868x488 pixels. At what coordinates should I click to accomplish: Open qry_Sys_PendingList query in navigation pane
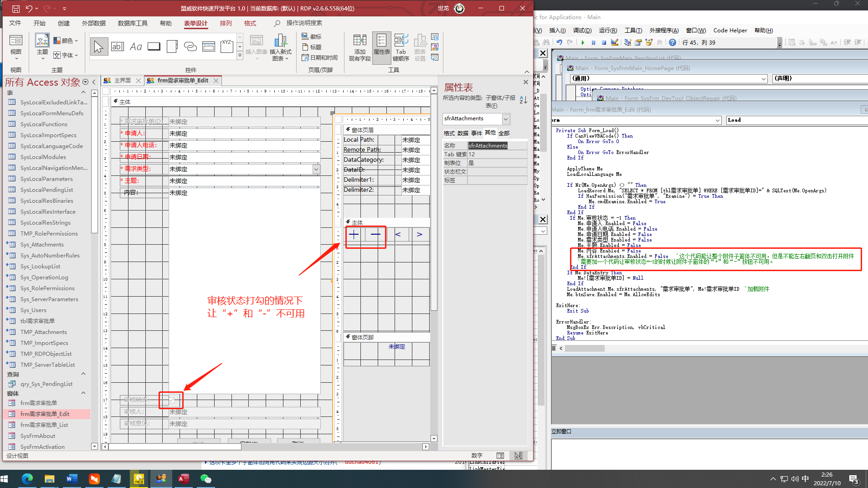click(46, 384)
